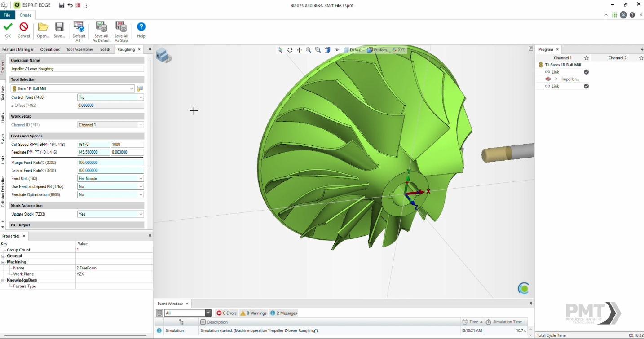
Task: Click the red Cancel icon
Action: point(24,27)
